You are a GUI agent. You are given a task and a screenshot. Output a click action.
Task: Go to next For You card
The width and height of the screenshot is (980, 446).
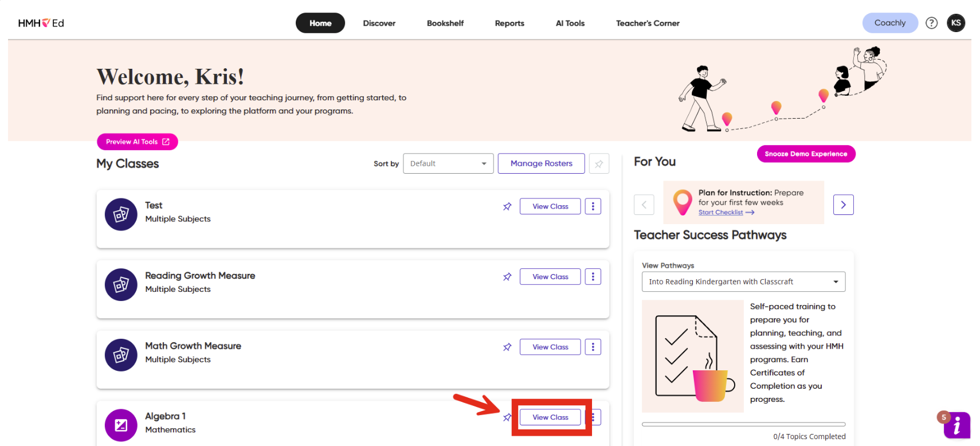[x=844, y=205]
